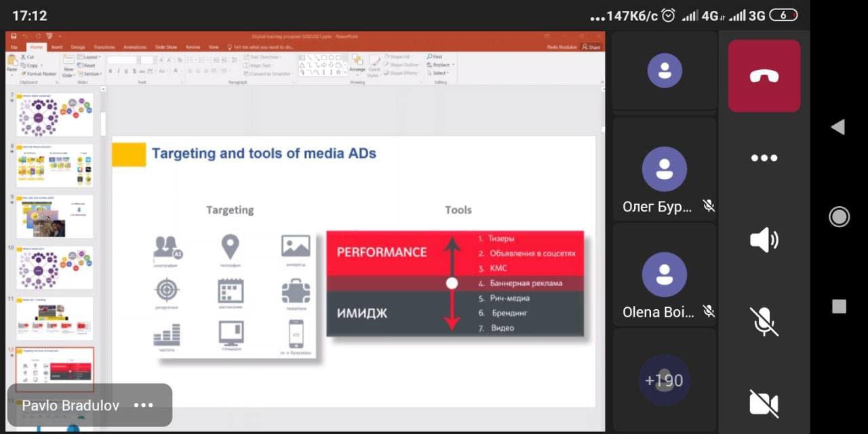Turn on the camera
The width and height of the screenshot is (868, 434).
(x=764, y=403)
